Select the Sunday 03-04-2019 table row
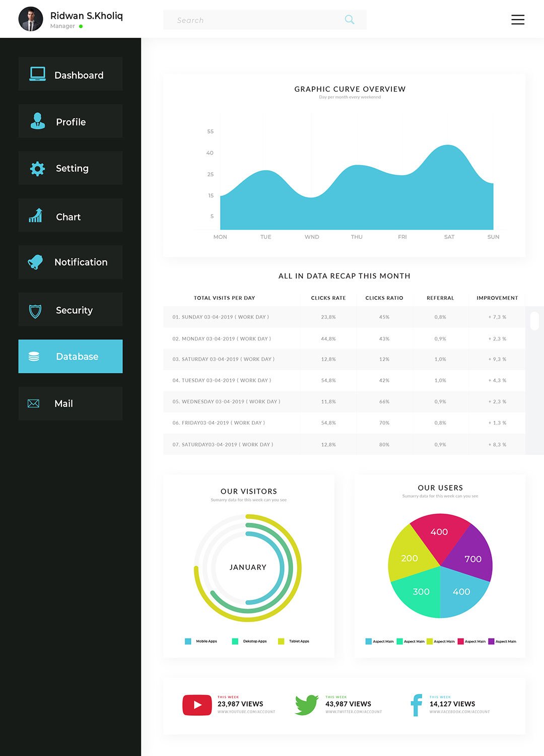The image size is (544, 756). (344, 317)
